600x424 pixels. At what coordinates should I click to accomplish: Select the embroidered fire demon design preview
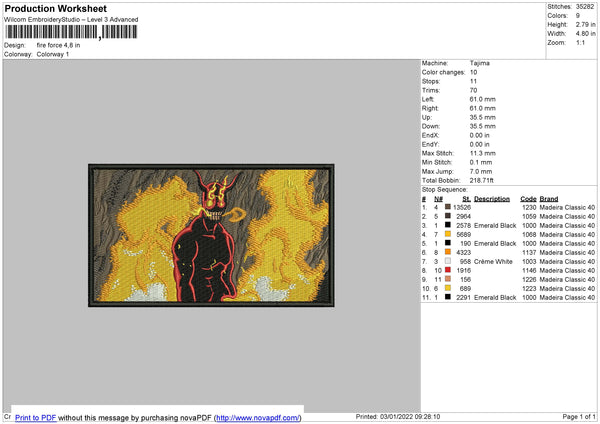(x=211, y=235)
